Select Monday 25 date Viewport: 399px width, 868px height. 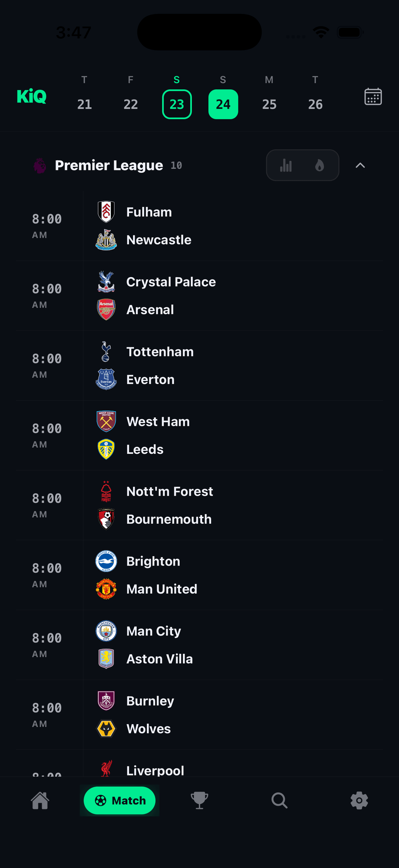[269, 104]
